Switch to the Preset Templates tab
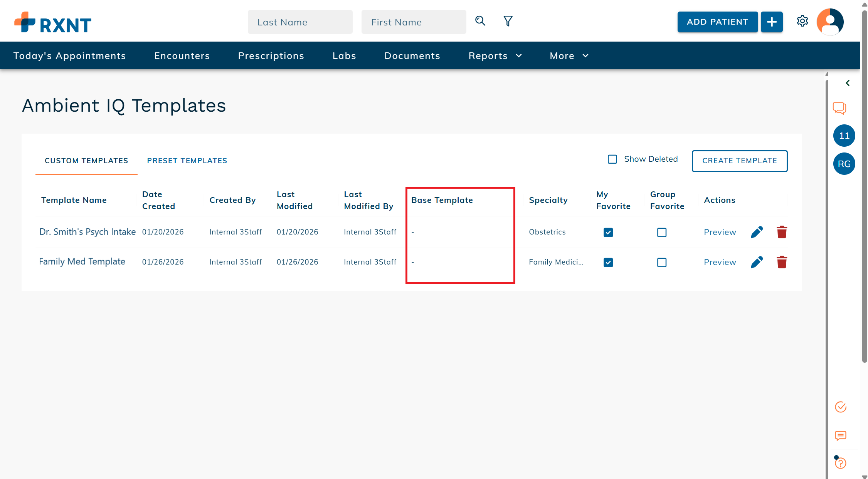This screenshot has height=479, width=868. pyautogui.click(x=187, y=161)
